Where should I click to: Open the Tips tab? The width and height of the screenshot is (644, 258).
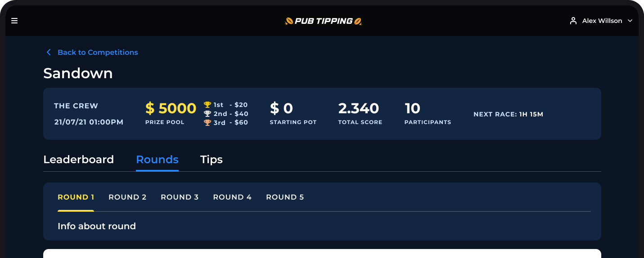point(212,160)
